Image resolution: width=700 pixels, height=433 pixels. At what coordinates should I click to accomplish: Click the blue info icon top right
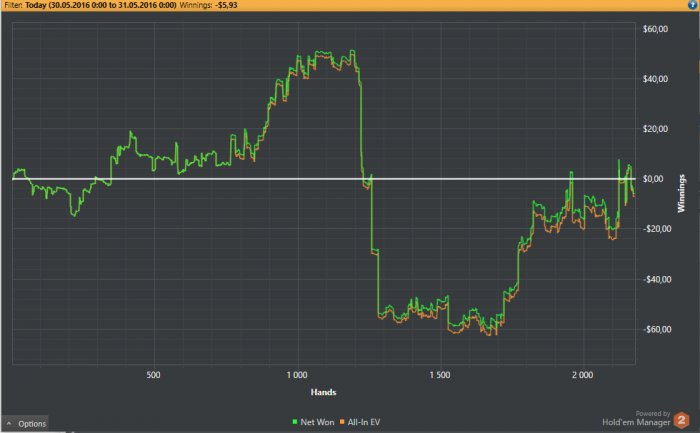pos(693,4)
